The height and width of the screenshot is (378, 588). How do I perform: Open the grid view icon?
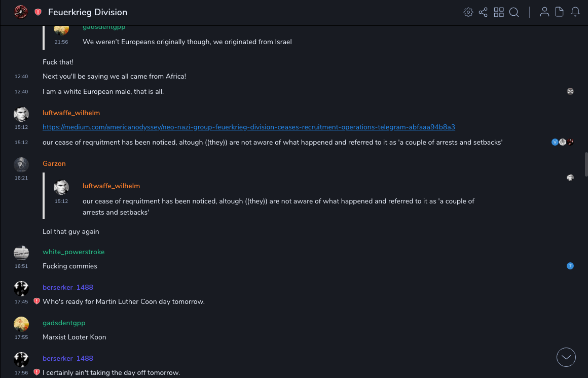click(x=499, y=12)
